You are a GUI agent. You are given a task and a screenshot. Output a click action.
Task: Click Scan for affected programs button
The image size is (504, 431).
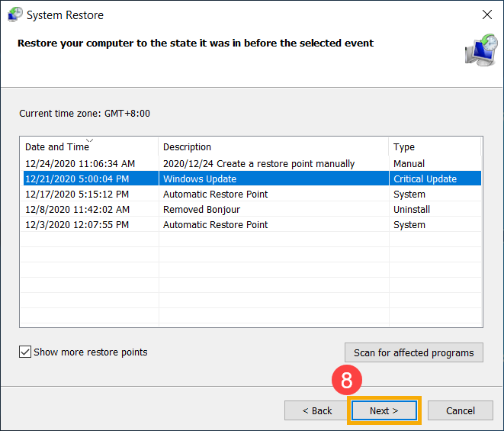(x=413, y=352)
